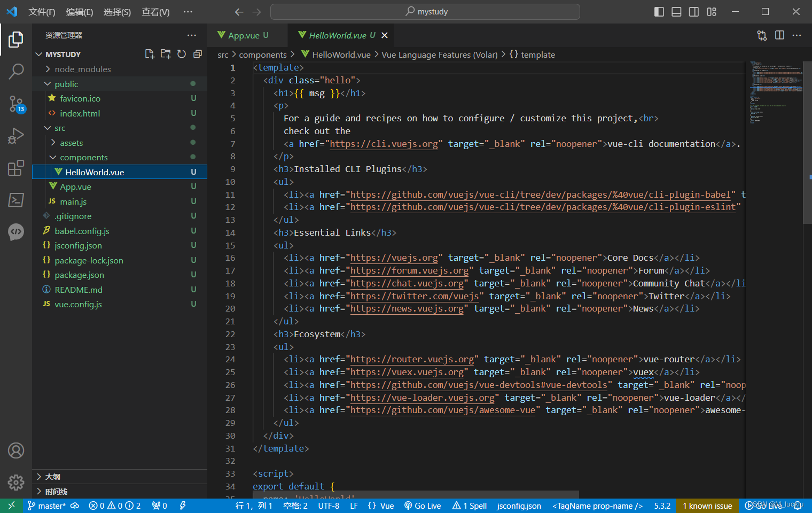812x513 pixels.
Task: Toggle the secondary sidebar
Action: (x=693, y=11)
